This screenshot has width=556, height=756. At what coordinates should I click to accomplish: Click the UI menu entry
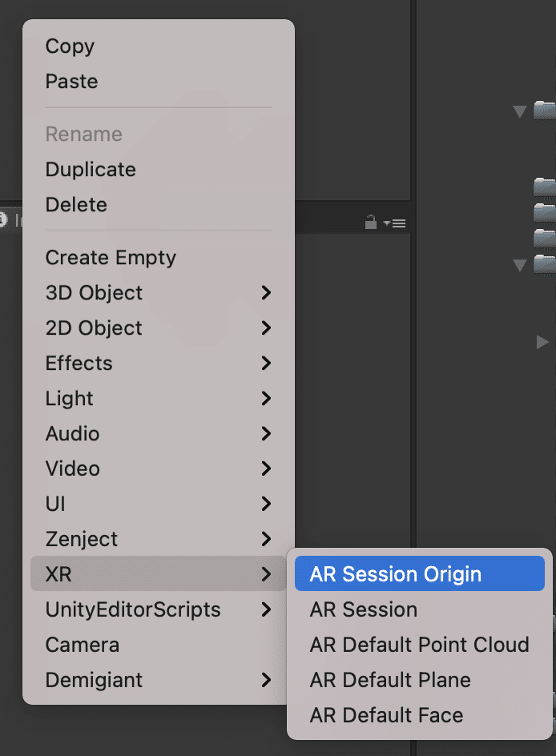55,505
